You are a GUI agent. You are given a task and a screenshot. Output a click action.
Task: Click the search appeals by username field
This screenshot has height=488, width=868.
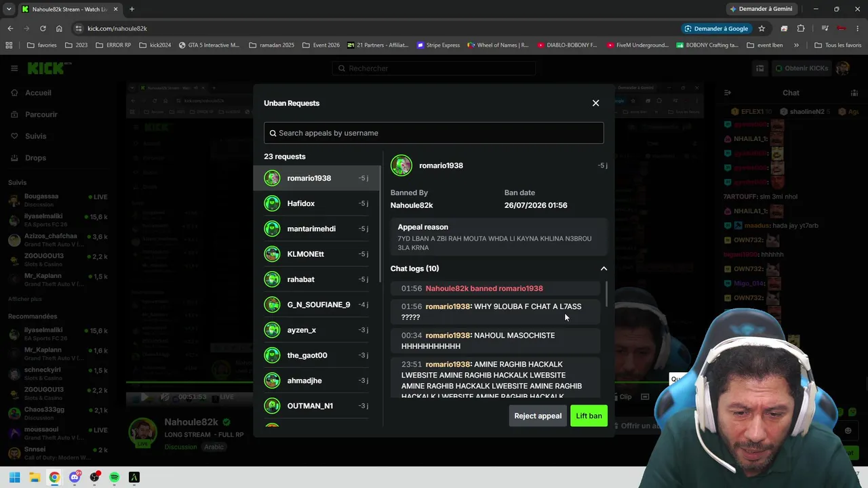point(433,133)
